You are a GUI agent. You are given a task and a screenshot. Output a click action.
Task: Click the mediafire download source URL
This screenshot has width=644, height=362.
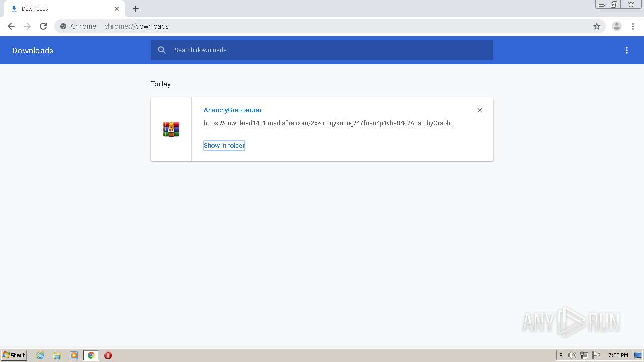[x=329, y=123]
